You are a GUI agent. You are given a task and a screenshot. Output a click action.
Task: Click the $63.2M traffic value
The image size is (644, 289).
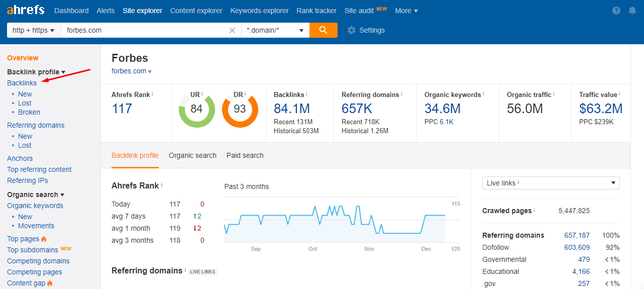pyautogui.click(x=601, y=109)
